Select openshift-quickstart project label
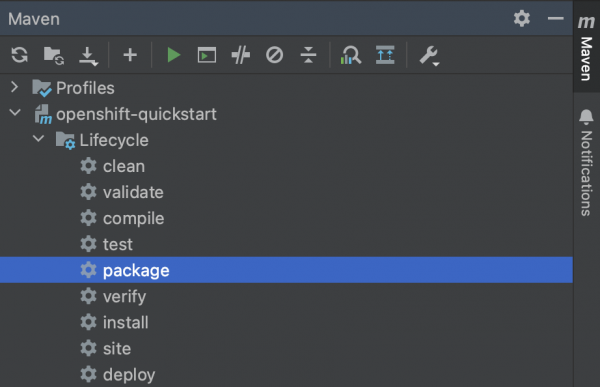 (x=136, y=114)
